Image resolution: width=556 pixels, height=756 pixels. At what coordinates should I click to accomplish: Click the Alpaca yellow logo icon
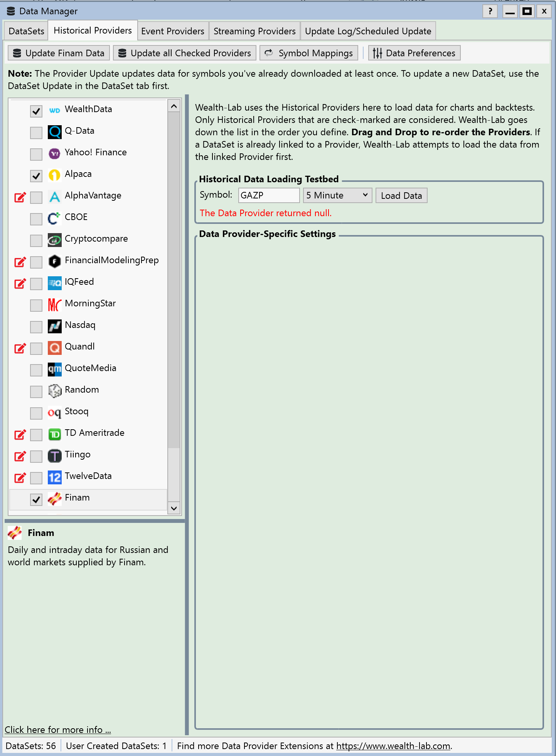54,175
